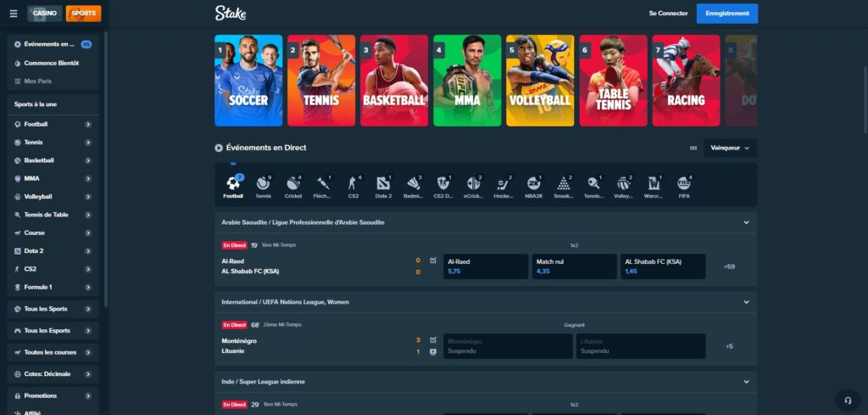Select the Dota 2 live icon in sports row
The width and height of the screenshot is (868, 415).
tap(383, 187)
